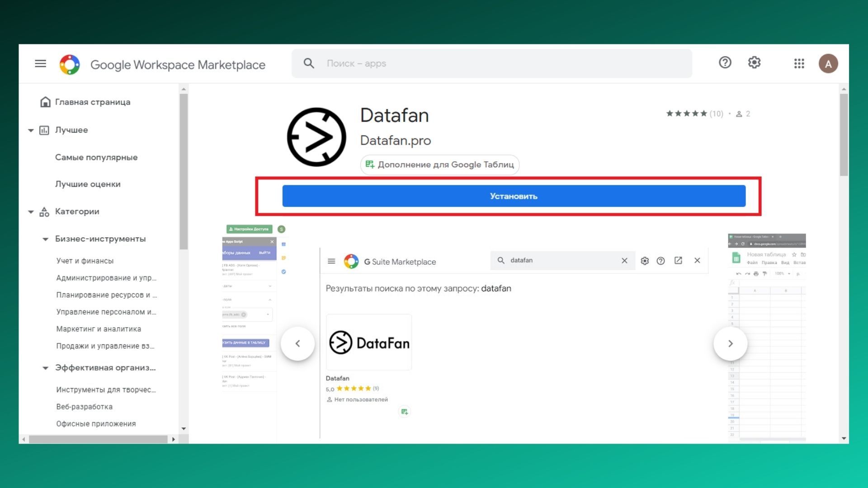Open the hamburger main menu
Viewport: 868px width, 488px height.
[40, 64]
